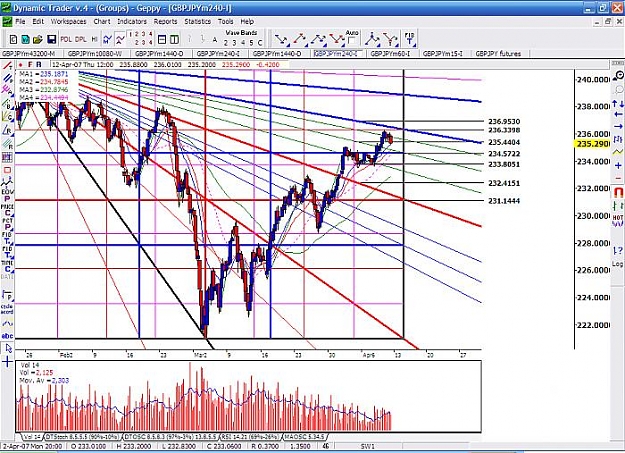Click the blue left arrow scroll icon
Image resolution: width=625 pixels, height=453 pixels.
click(x=618, y=115)
